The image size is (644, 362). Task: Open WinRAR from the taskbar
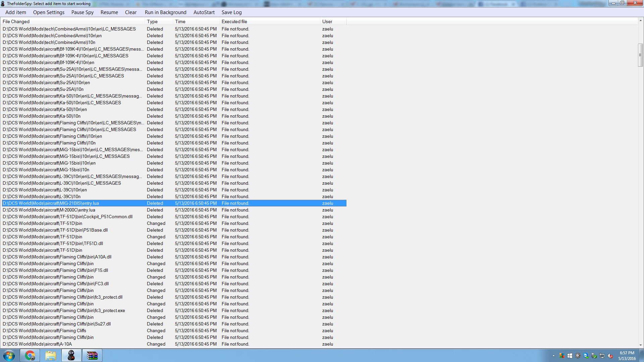click(x=92, y=355)
